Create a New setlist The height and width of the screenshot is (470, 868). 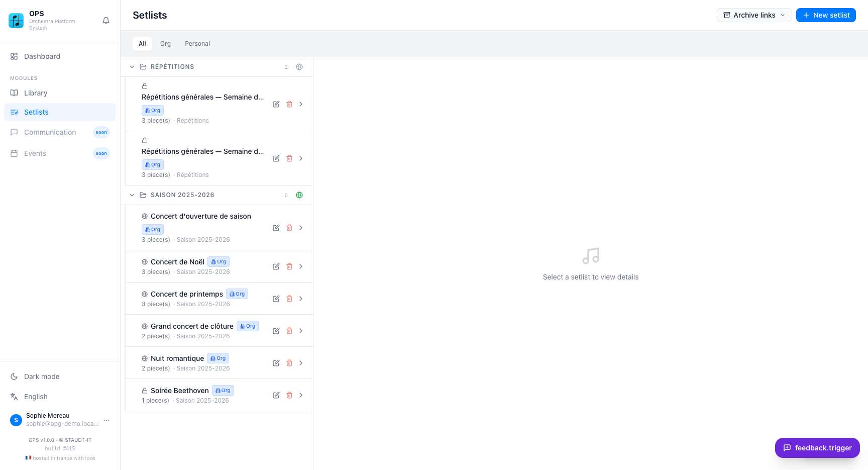(x=826, y=15)
